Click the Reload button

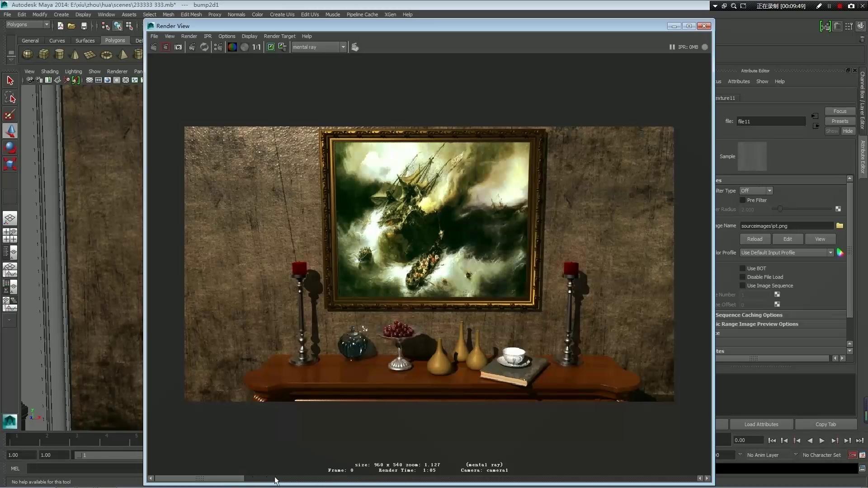755,239
